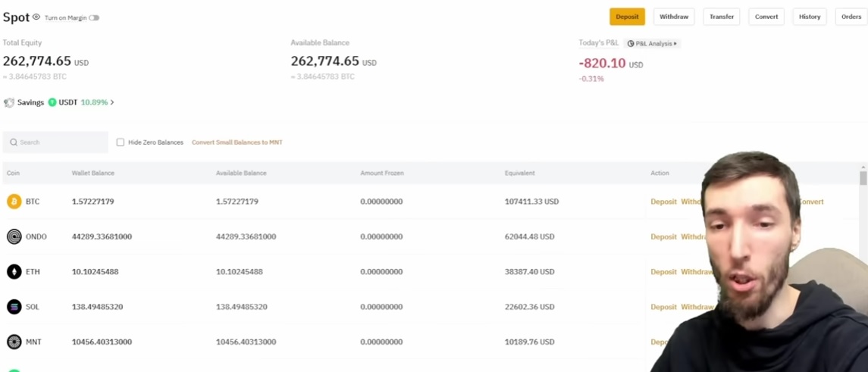Click the Spot page title
Viewport: 868px width, 372px height.
pos(16,17)
